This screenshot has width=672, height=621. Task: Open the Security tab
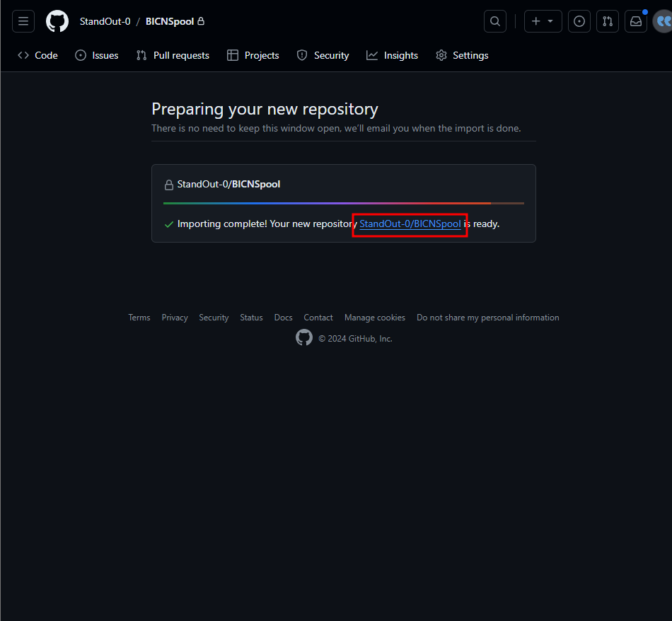coord(323,55)
